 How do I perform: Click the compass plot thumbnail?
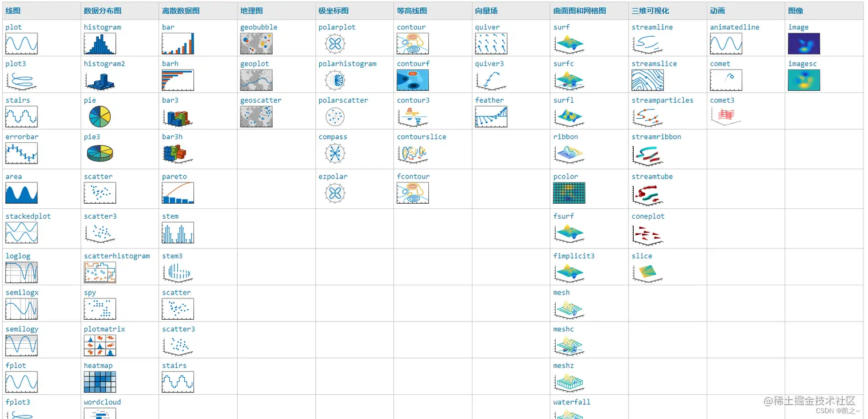(x=335, y=153)
